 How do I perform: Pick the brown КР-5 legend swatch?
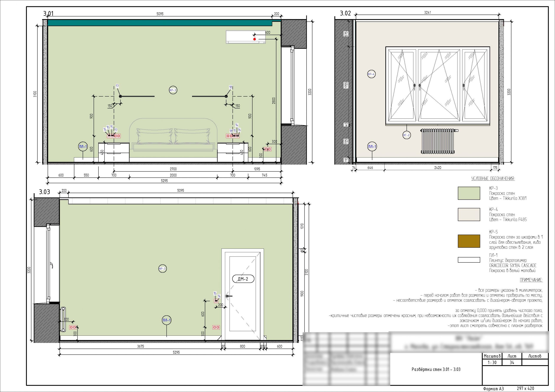(x=469, y=241)
